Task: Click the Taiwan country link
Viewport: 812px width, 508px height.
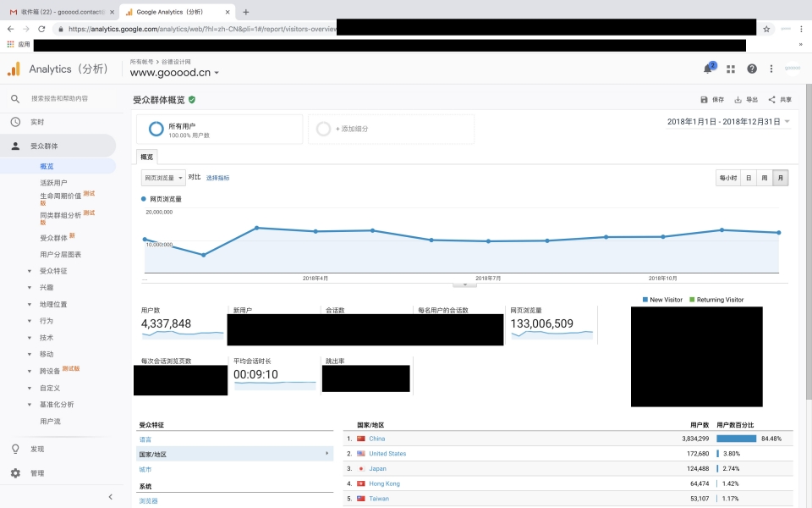Action: coord(379,499)
